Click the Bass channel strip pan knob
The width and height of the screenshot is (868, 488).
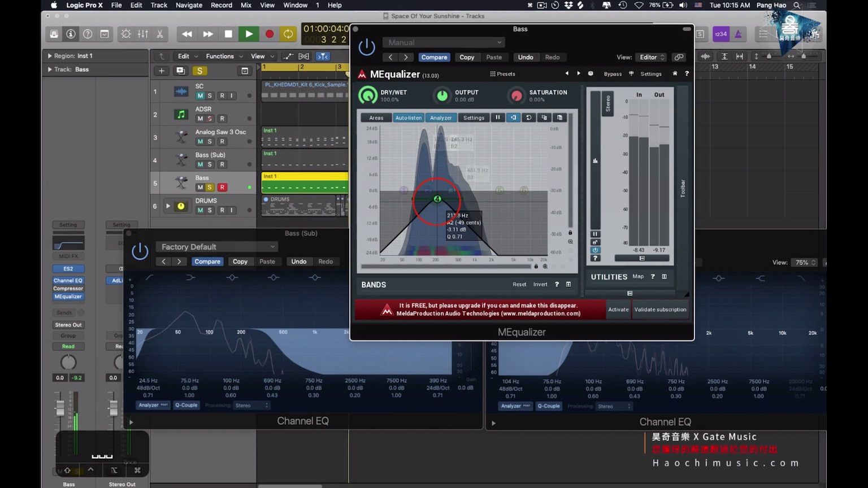coord(68,362)
